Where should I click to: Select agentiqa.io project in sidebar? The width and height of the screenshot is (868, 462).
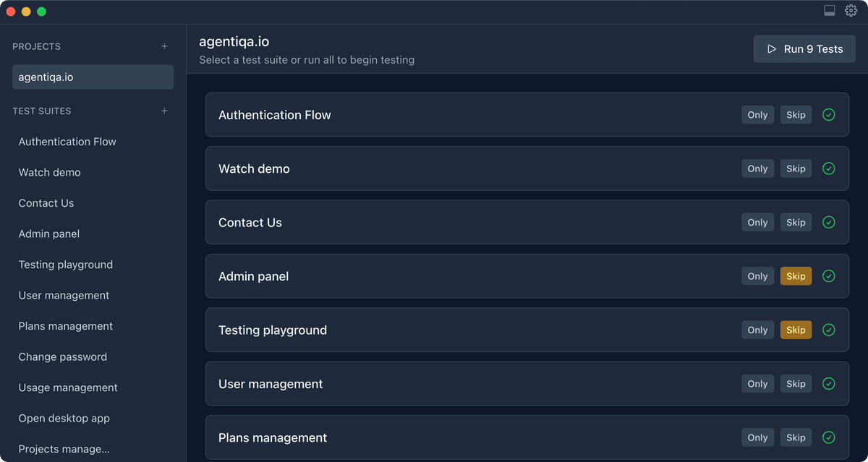[x=93, y=77]
